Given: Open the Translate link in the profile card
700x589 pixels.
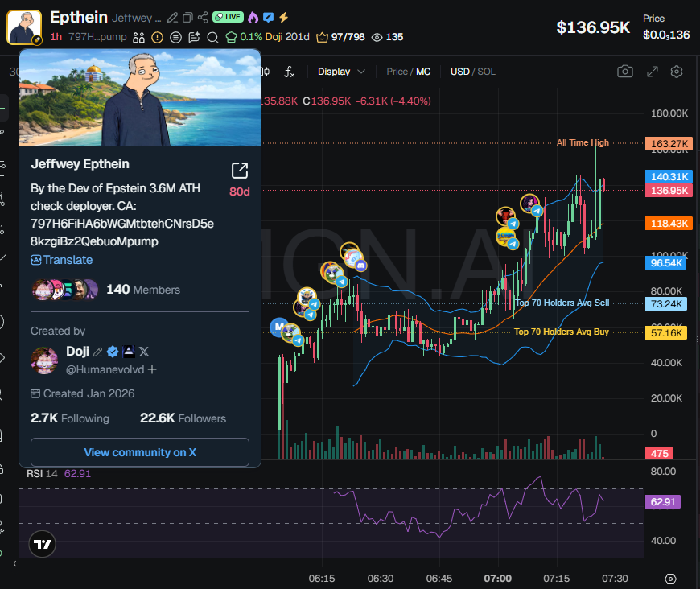Looking at the screenshot, I should click(x=62, y=259).
